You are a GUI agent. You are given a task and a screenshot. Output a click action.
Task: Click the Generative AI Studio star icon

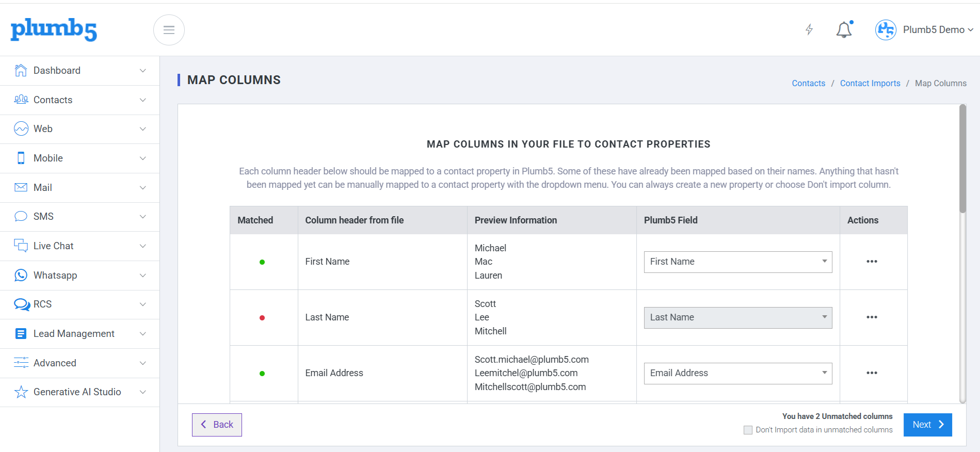[21, 392]
